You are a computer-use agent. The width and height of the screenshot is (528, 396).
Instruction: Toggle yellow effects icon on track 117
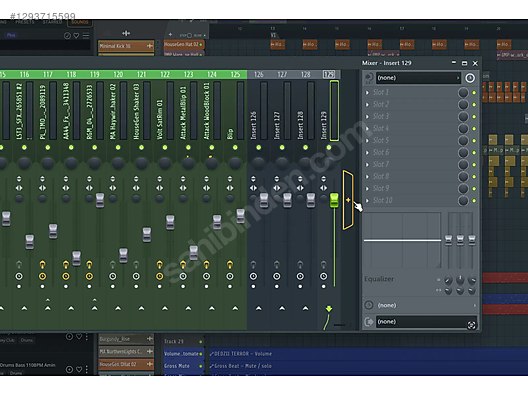point(42,276)
